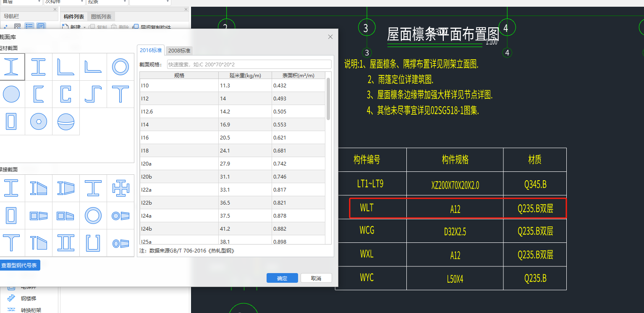Image resolution: width=644 pixels, height=313 pixels.
Task: Close the 导航栏 panel
Action: pyautogui.click(x=55, y=9)
